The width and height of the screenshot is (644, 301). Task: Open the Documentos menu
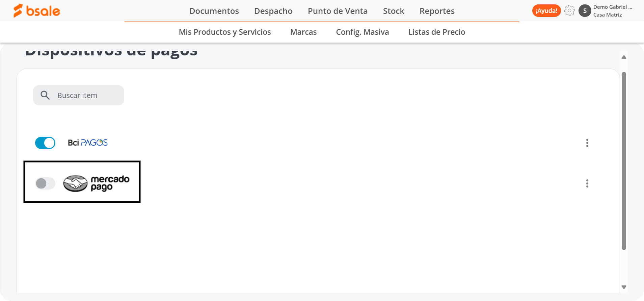(214, 11)
